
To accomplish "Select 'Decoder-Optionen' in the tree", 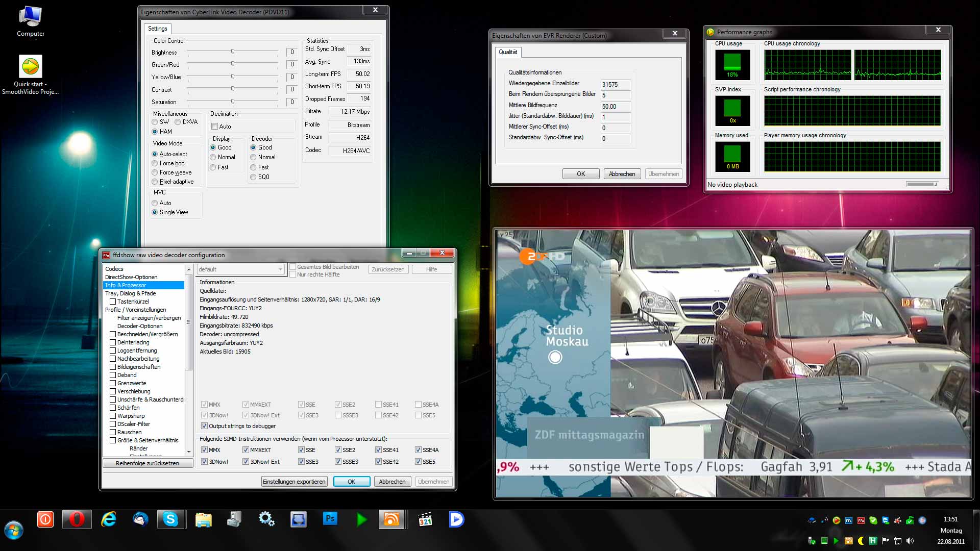I will click(140, 326).
